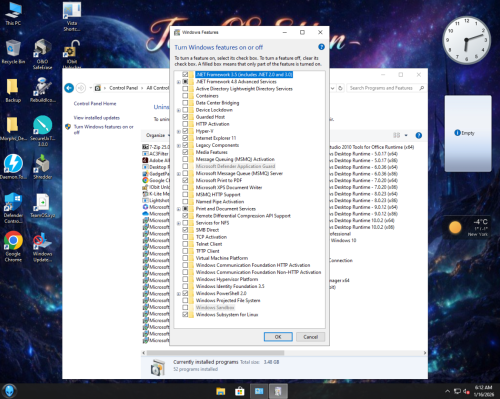Click the analog clock desktop gadget
Image resolution: width=500 pixels, height=399 pixels.
466,40
